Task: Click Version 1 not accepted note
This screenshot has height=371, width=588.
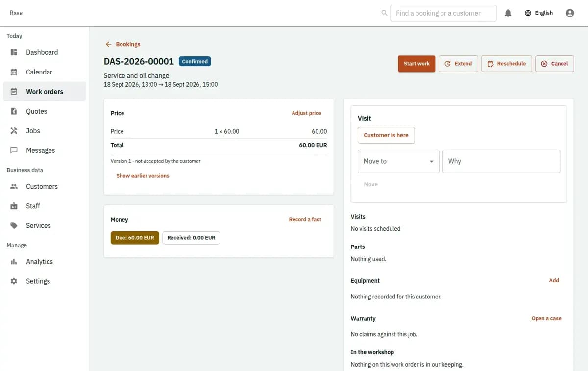Action: (156, 161)
